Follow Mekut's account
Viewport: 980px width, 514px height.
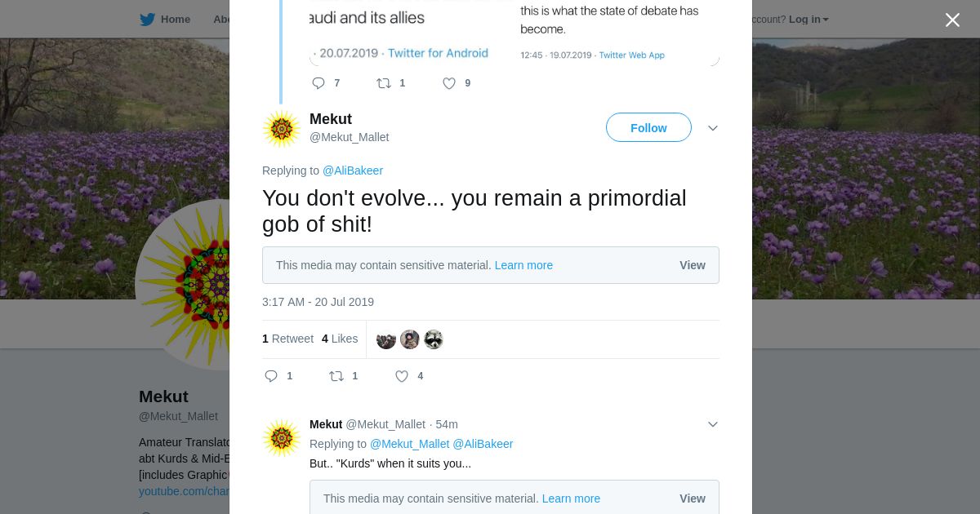(648, 128)
